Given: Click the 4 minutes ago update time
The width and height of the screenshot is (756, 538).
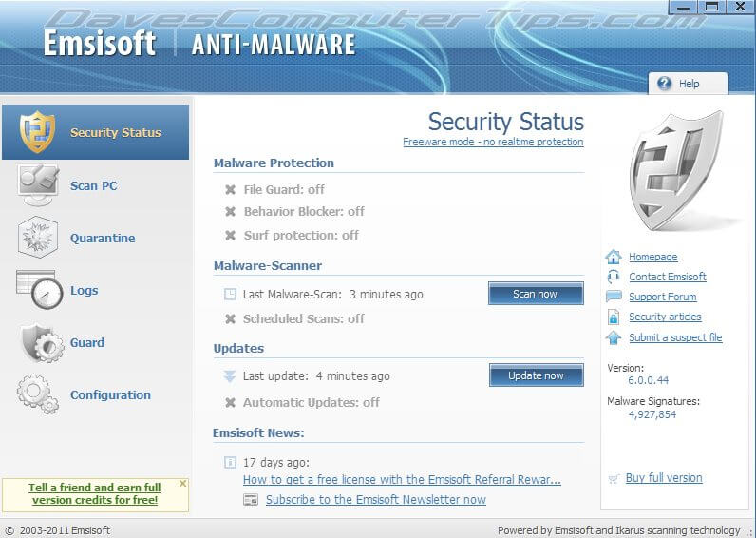Looking at the screenshot, I should (x=353, y=376).
